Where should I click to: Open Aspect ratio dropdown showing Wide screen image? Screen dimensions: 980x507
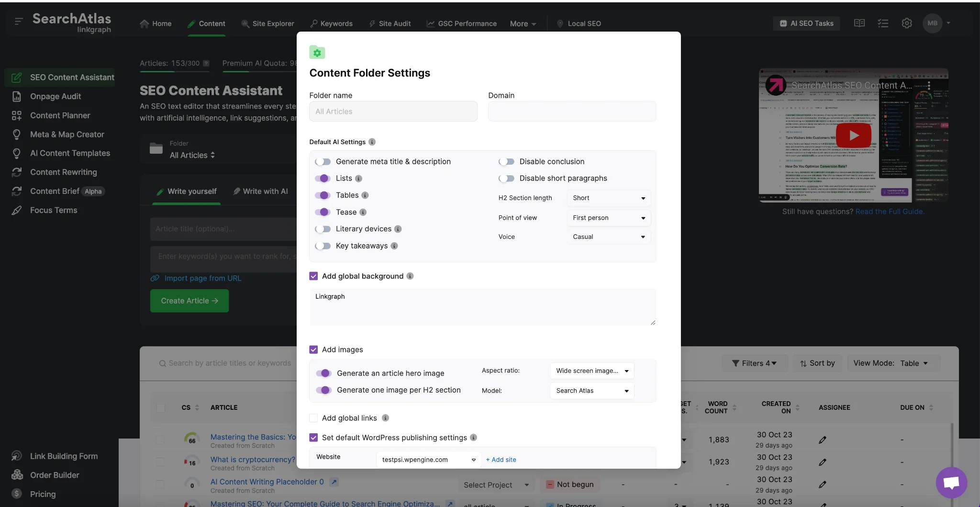[592, 371]
